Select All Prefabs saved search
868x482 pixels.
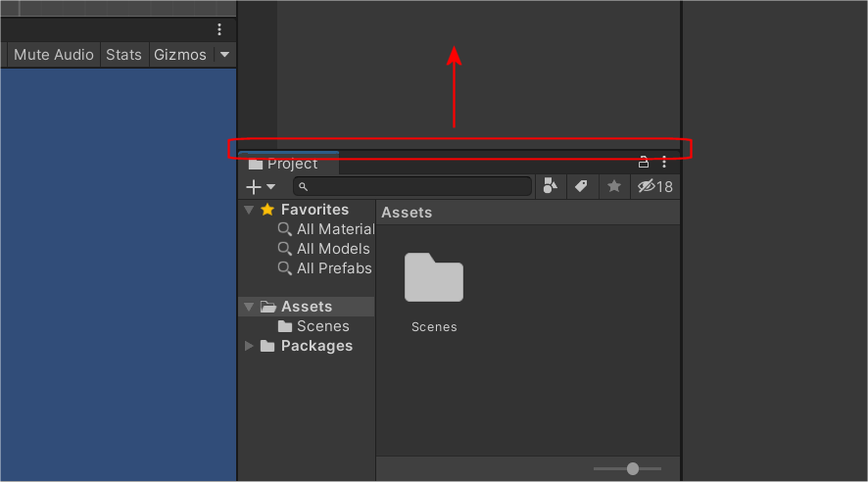tap(325, 268)
